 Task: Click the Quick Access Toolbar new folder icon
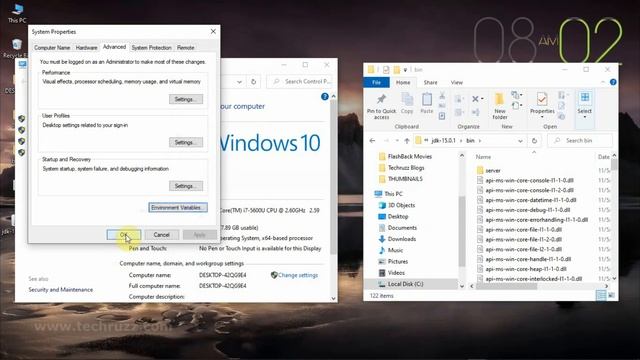[396, 70]
